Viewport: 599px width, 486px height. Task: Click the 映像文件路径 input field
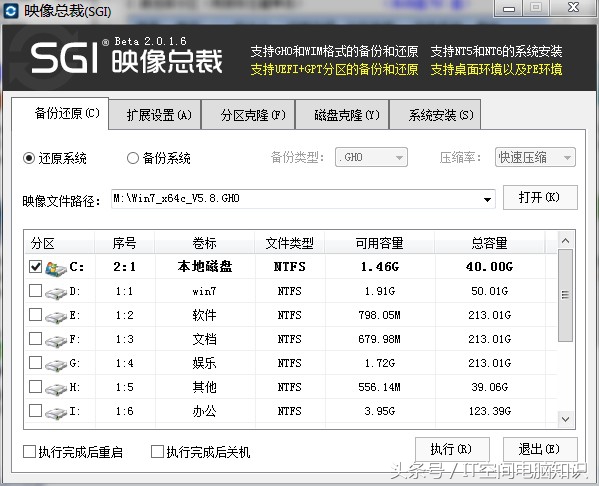tap(303, 199)
